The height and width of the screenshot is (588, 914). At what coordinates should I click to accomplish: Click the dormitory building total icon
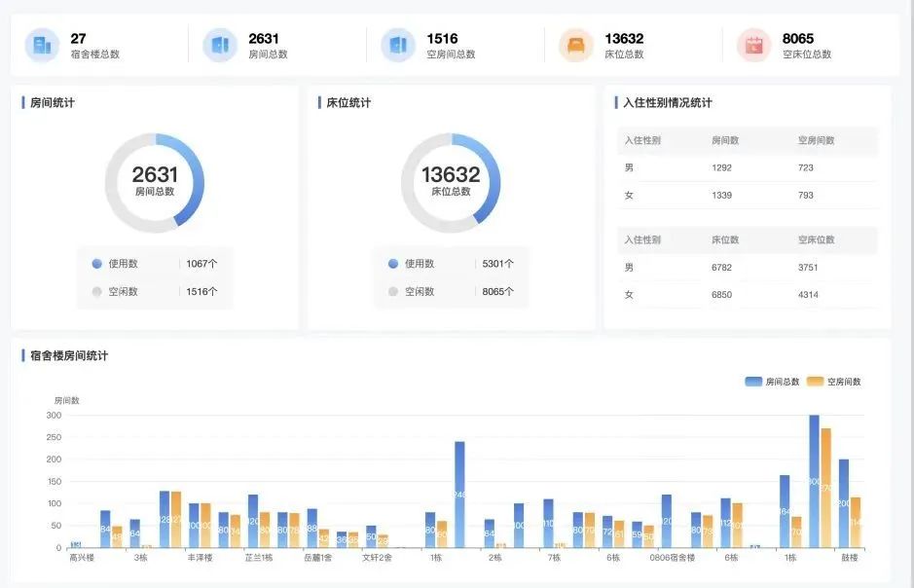[42, 45]
